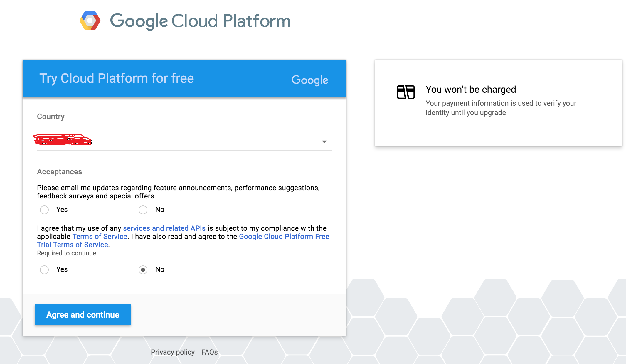626x364 pixels.
Task: Click the Acceptances section label
Action: pos(59,172)
